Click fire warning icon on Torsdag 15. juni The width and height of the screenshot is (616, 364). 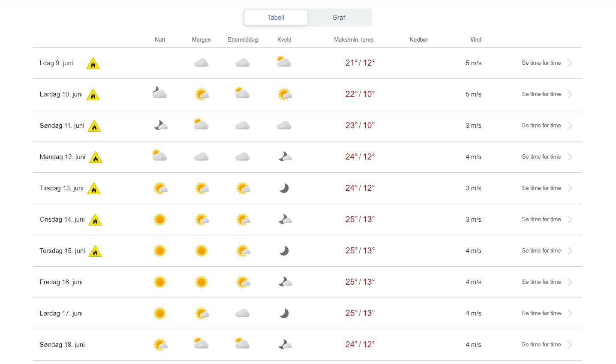(95, 252)
